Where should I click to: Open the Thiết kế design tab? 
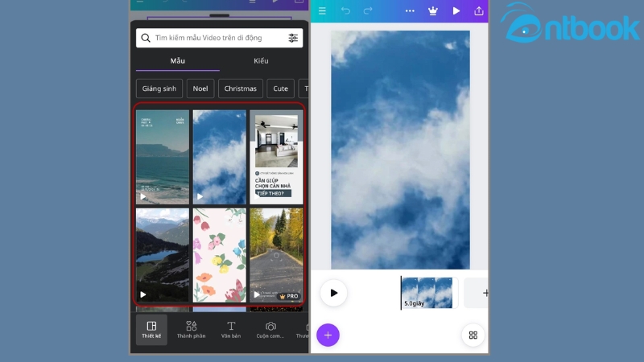tap(151, 330)
